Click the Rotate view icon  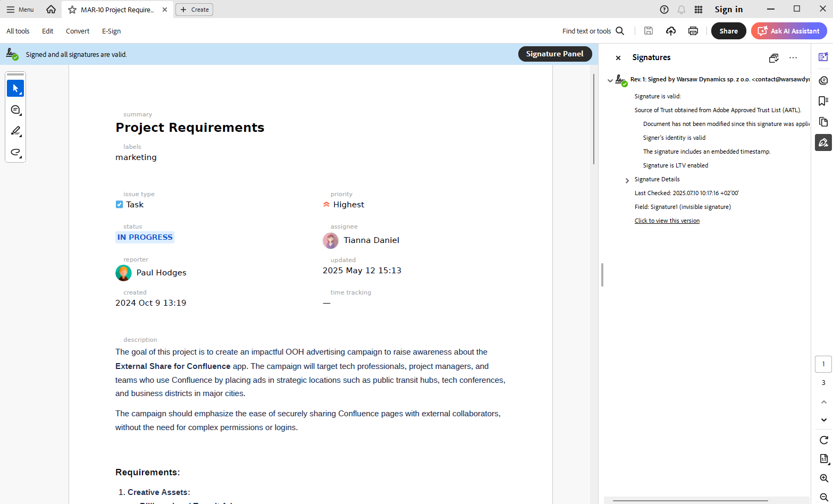click(x=824, y=440)
